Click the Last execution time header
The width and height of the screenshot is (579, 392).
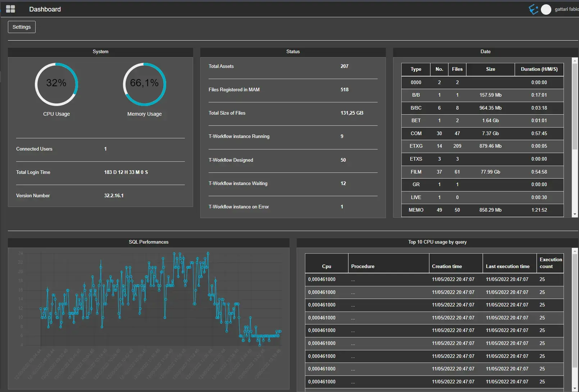[x=507, y=266]
